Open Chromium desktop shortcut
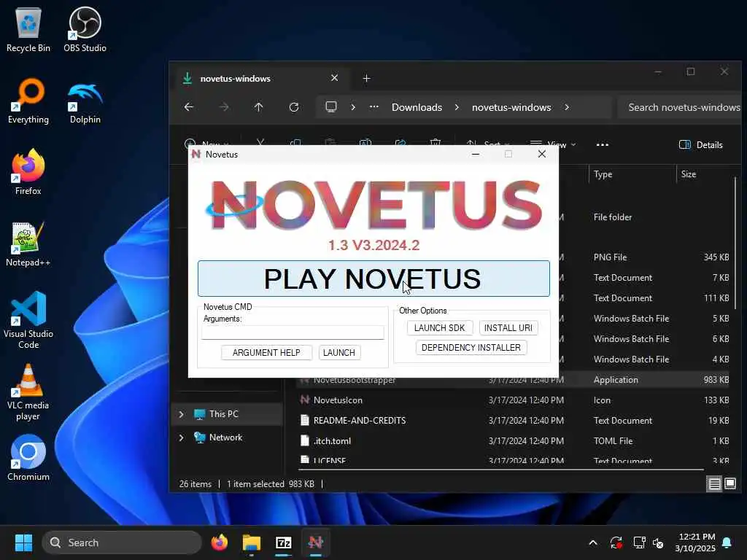This screenshot has height=560, width=747. (x=28, y=458)
